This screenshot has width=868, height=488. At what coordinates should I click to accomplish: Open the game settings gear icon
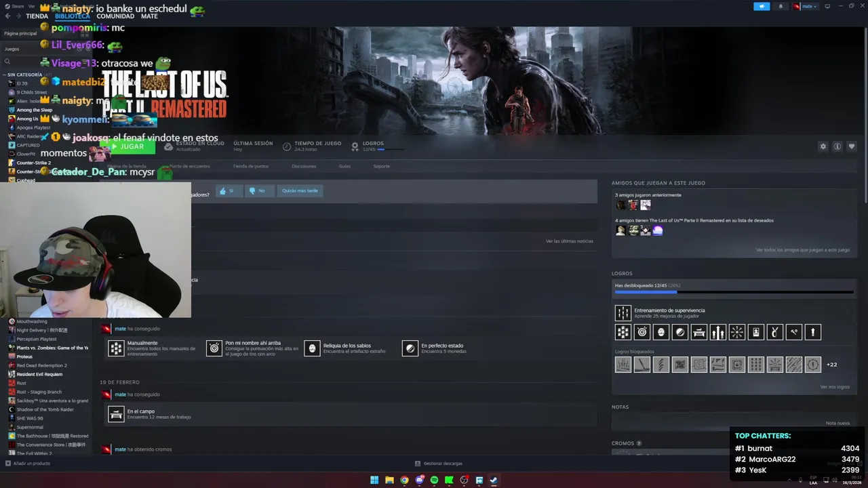[823, 146]
